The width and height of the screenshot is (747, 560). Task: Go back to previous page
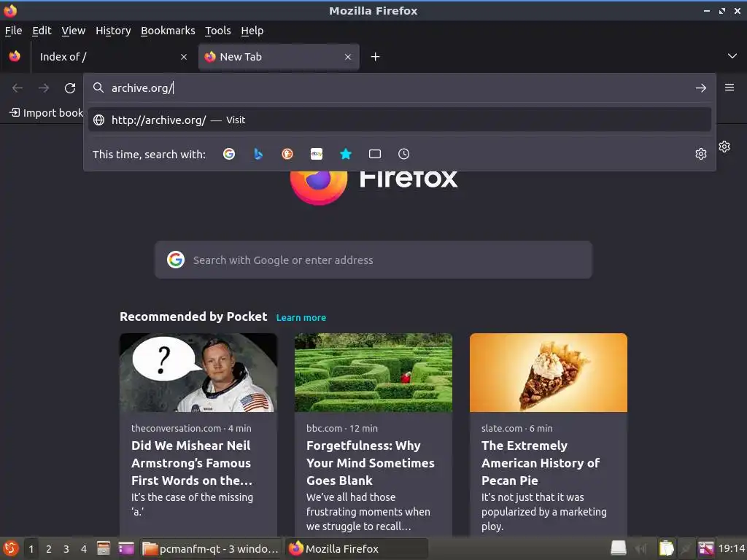click(18, 88)
